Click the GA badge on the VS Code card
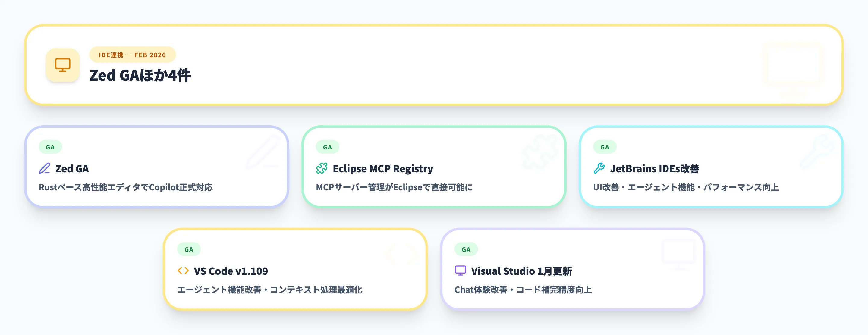The width and height of the screenshot is (868, 335). click(x=189, y=249)
